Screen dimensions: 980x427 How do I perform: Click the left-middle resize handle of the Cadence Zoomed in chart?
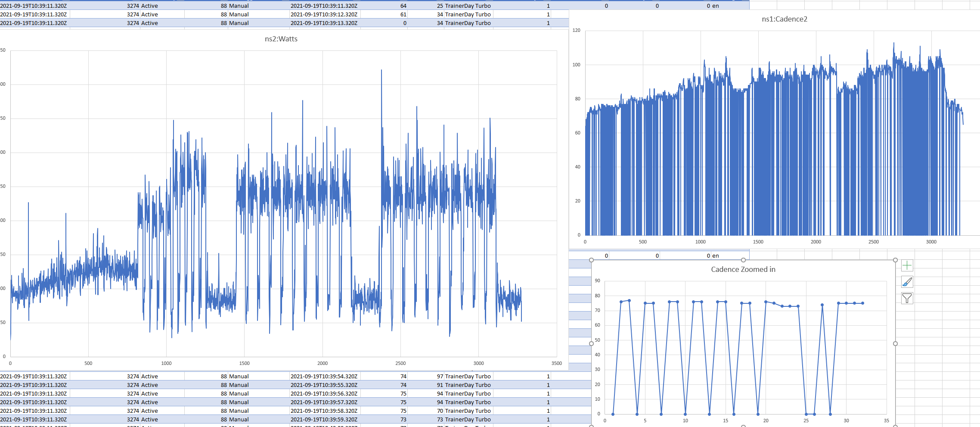pyautogui.click(x=591, y=343)
